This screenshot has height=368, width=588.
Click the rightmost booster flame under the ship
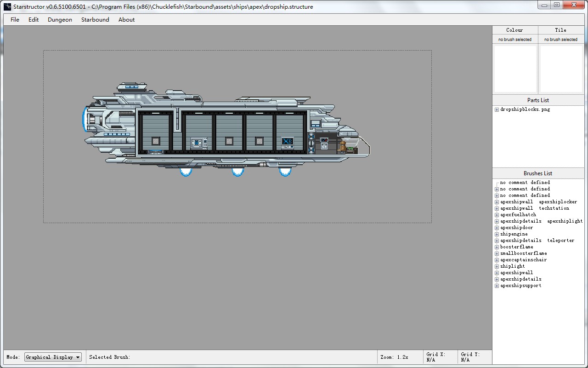pyautogui.click(x=285, y=172)
